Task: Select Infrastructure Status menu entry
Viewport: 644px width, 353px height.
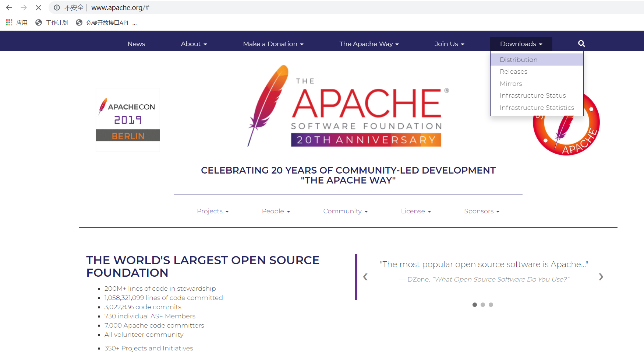Action: (537, 95)
